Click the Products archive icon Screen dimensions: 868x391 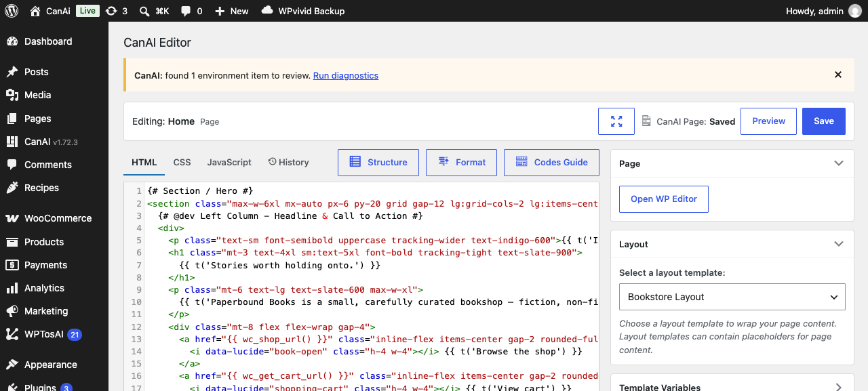pyautogui.click(x=12, y=242)
